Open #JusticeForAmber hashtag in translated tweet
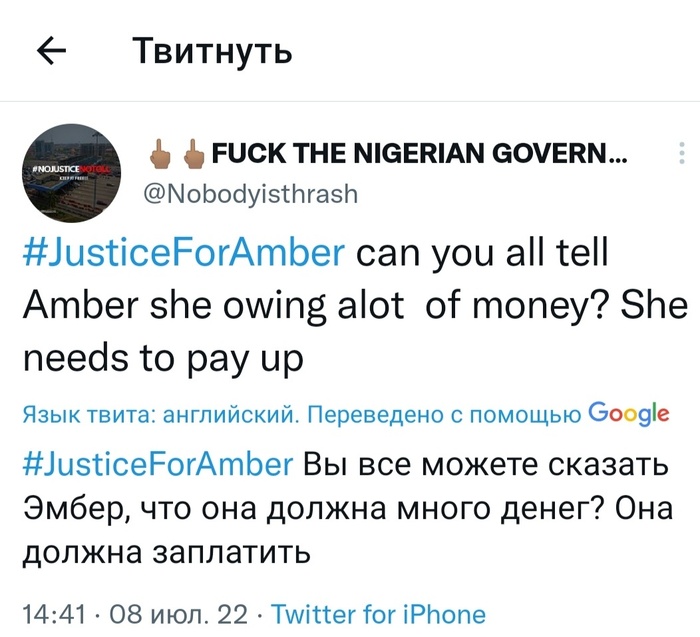700x637 pixels. tap(158, 465)
